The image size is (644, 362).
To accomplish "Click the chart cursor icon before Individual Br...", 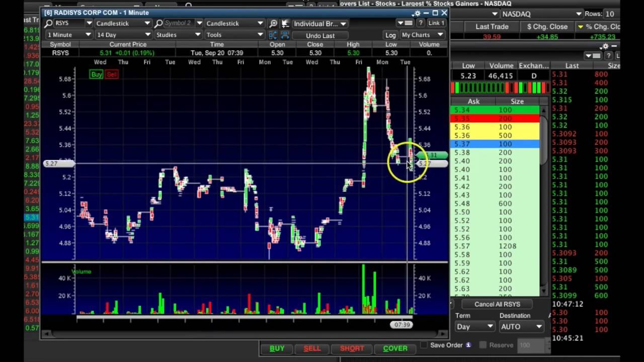I will 285,23.
